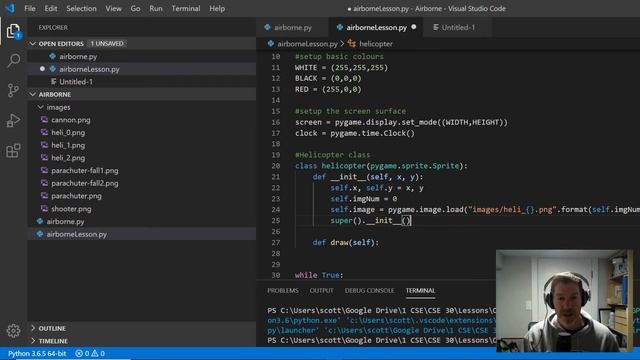Click 'clock = pygame.time.Clock()' code line
Screen dimensions: 640x360
click(x=355, y=133)
